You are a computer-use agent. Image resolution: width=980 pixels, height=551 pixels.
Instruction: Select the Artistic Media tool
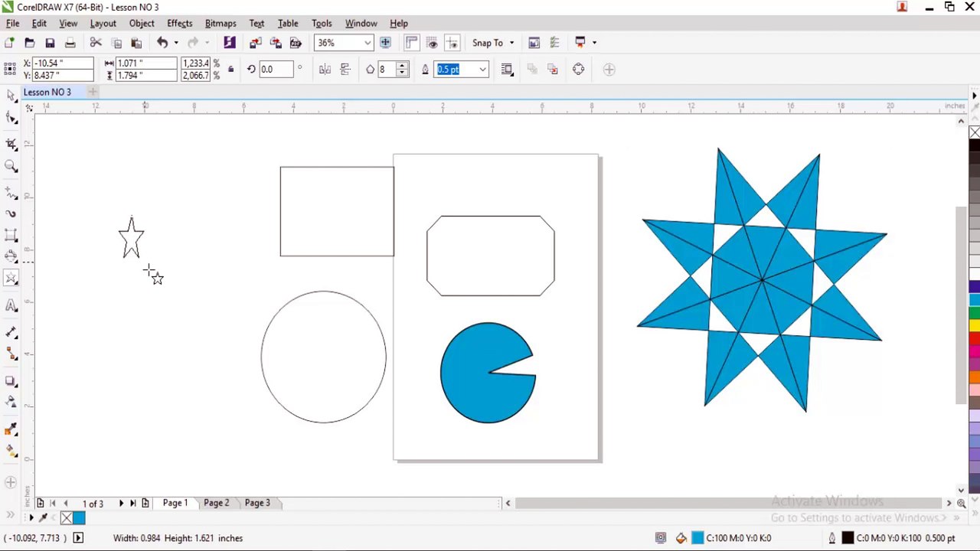pos(11,214)
